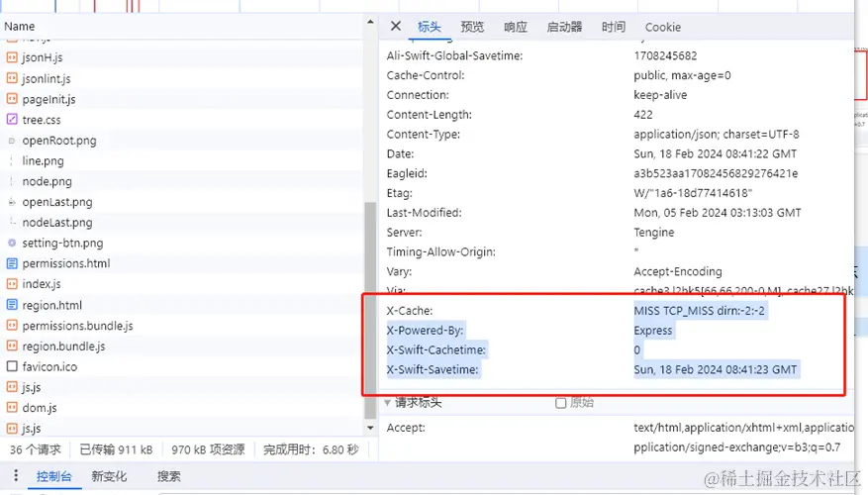The image size is (868, 495).
Task: Click the permissions.bundle.js script icon
Action: pyautogui.click(x=12, y=325)
